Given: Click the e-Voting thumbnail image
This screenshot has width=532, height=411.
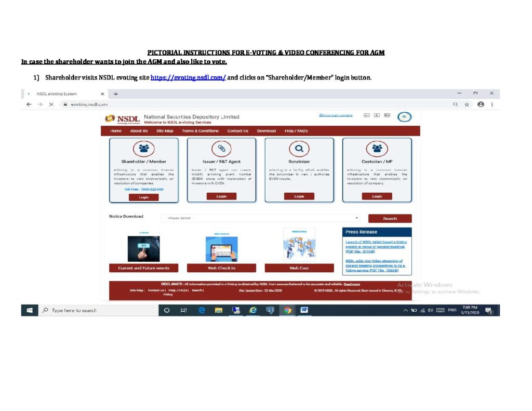Looking at the screenshot, I should [x=143, y=249].
